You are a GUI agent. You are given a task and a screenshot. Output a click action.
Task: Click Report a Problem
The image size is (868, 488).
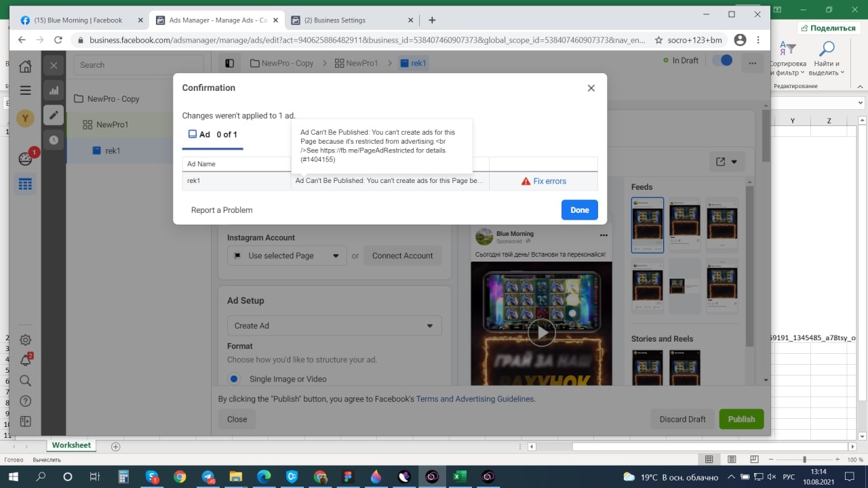pyautogui.click(x=222, y=210)
